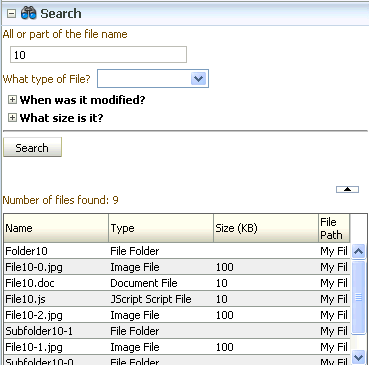Select the File10-1.jpg row
Screen dimensions: 369x365
[177, 347]
